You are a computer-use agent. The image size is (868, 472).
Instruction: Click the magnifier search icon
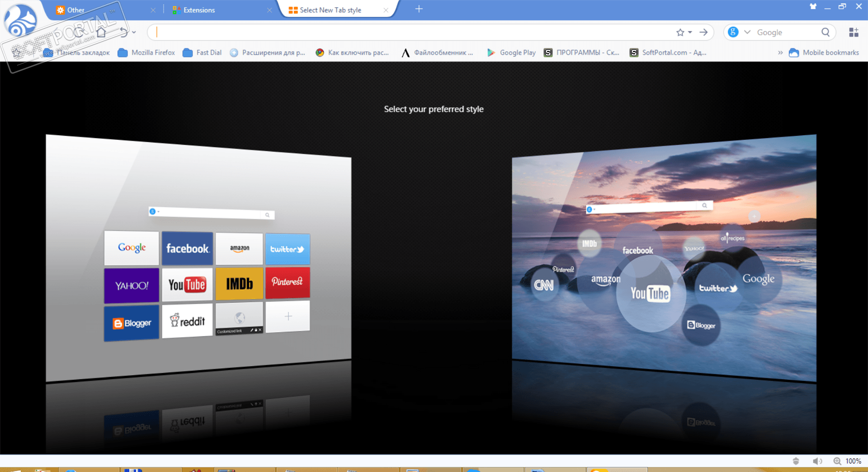point(826,32)
